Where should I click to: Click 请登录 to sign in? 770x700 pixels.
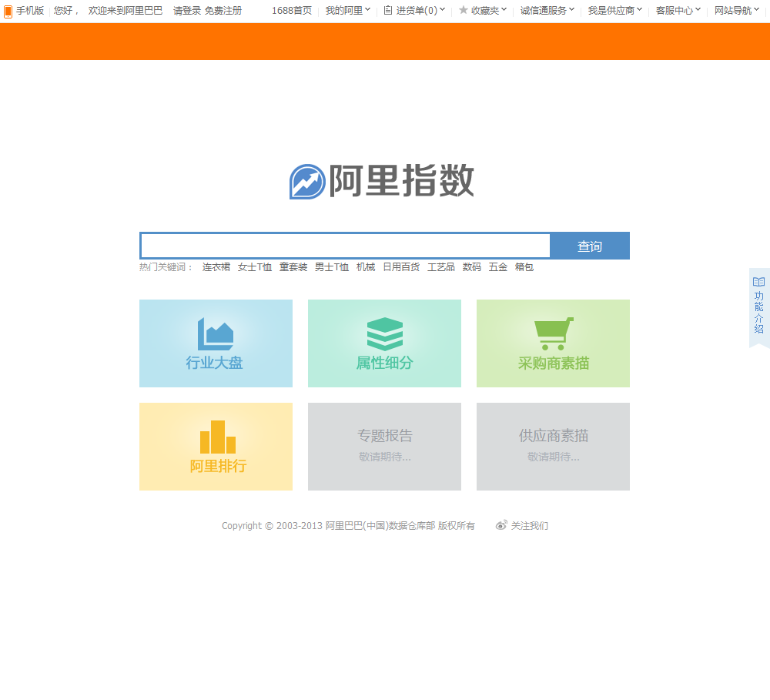[187, 11]
